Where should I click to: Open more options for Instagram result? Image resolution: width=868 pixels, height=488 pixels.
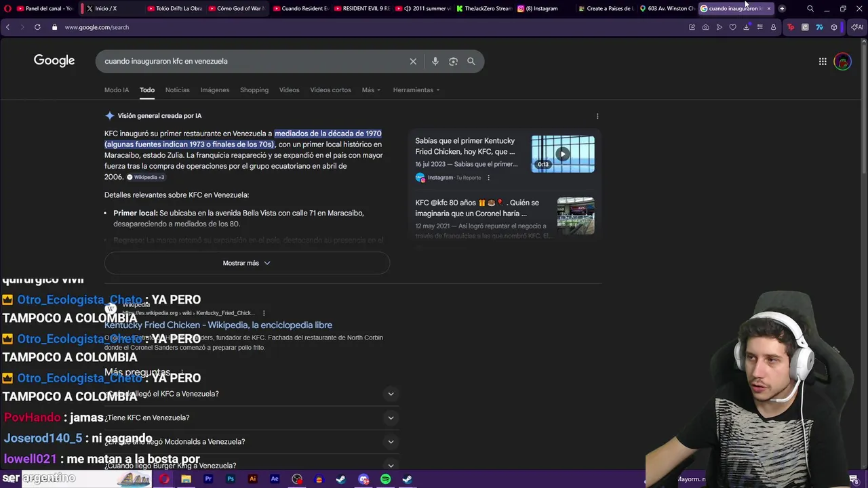pyautogui.click(x=488, y=178)
